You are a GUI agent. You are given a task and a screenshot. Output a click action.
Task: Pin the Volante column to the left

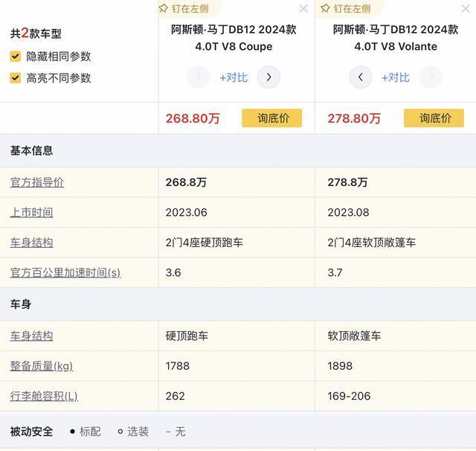click(345, 8)
